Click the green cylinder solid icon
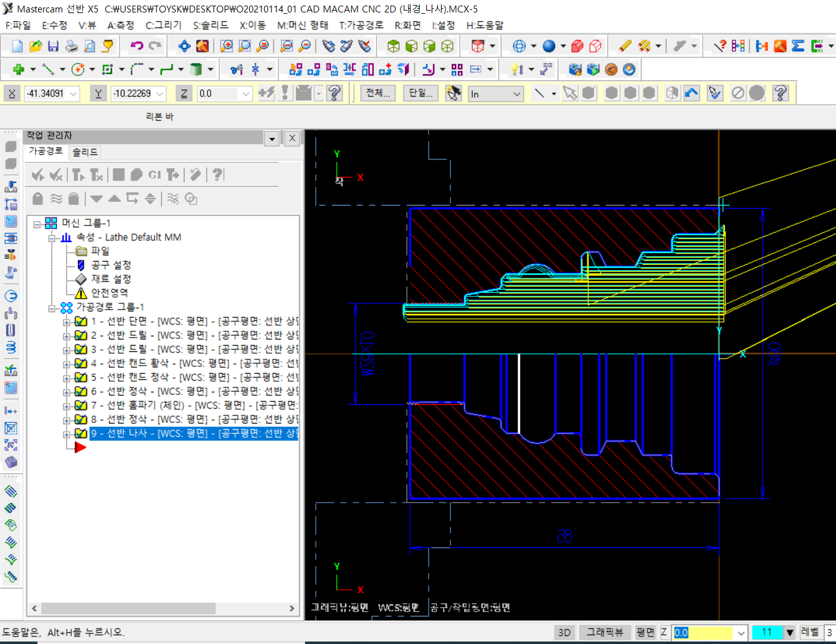Viewport: 836px width, 644px height. click(x=196, y=69)
